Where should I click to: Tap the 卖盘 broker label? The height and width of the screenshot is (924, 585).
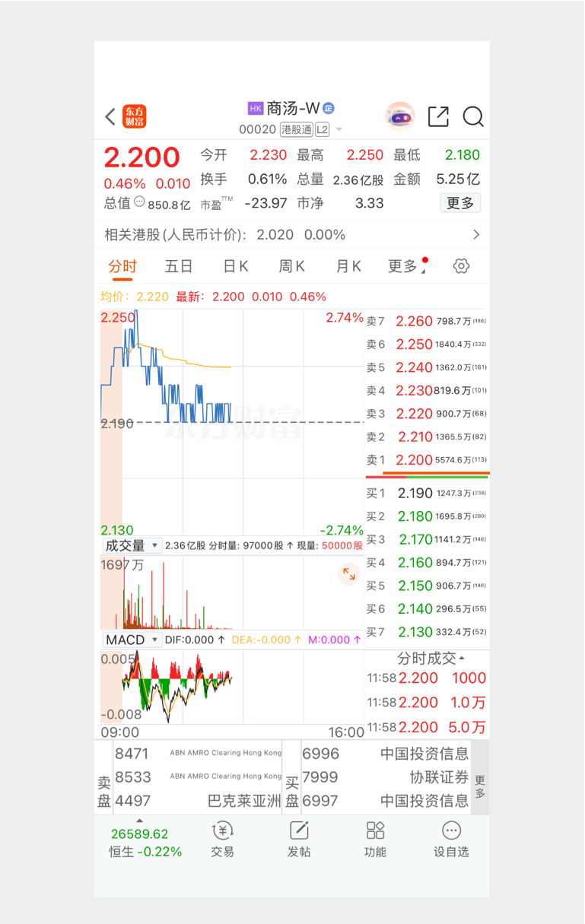click(x=104, y=791)
